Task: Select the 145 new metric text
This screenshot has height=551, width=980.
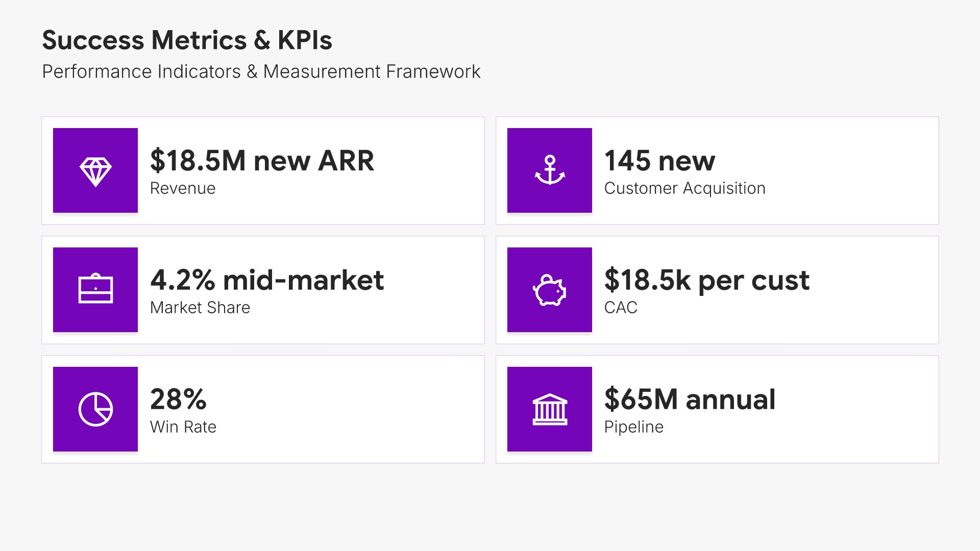Action: click(659, 161)
